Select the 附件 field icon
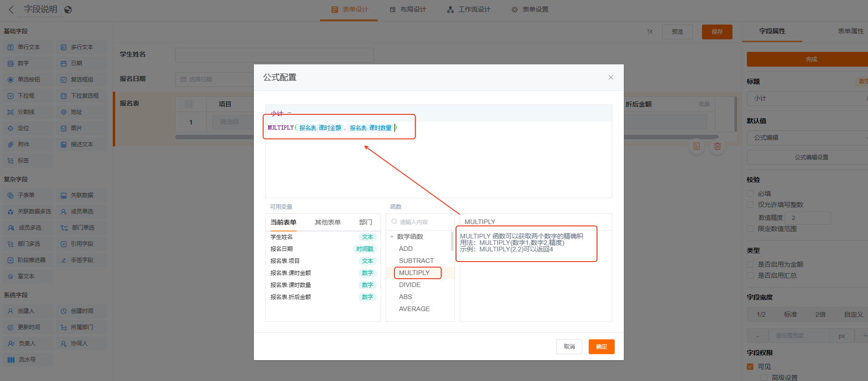This screenshot has height=381, width=868. click(x=11, y=144)
